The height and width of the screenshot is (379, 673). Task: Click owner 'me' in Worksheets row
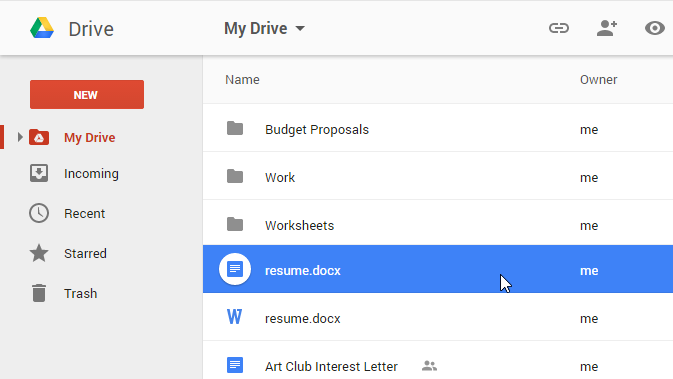[589, 226]
